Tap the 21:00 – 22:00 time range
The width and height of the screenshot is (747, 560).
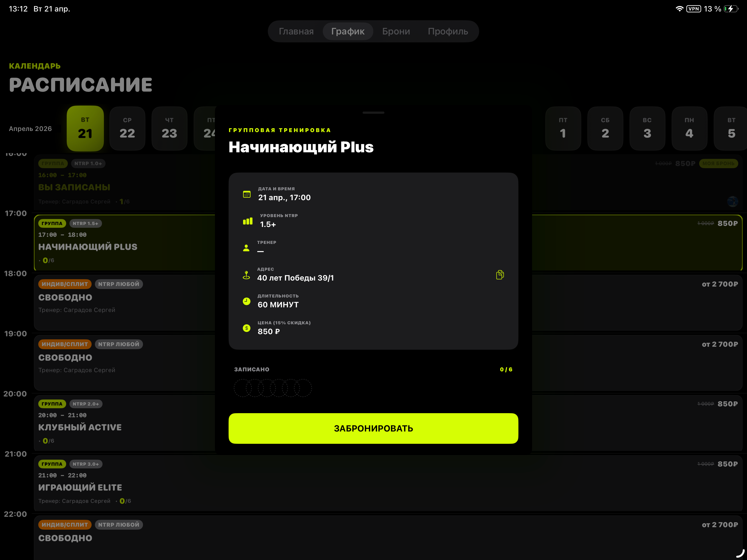point(62,475)
